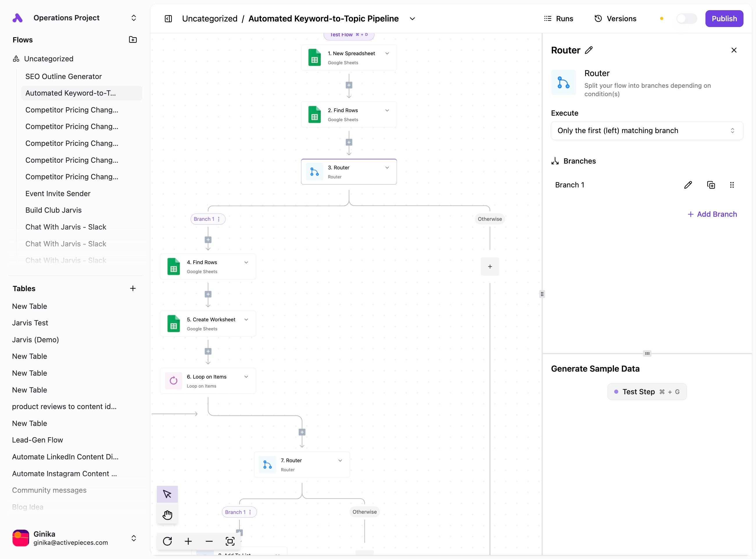This screenshot has height=559, width=756.
Task: Click the new folder icon beside Flows
Action: 133,40
